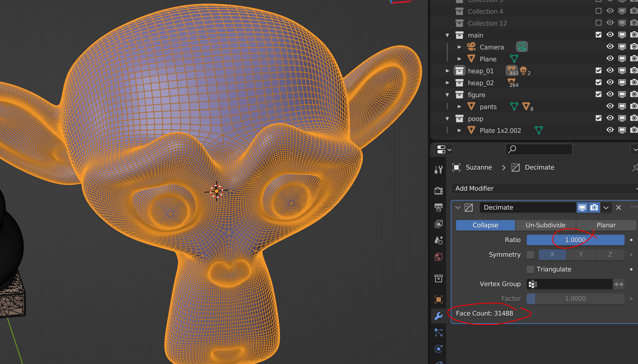Open the Add Modifier dropdown
The height and width of the screenshot is (364, 638).
544,188
